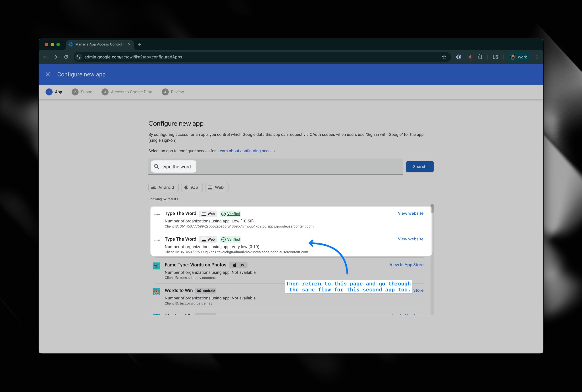Click Web platform chip on first Type The Word
Screen dimensions: 582x392
(208, 214)
